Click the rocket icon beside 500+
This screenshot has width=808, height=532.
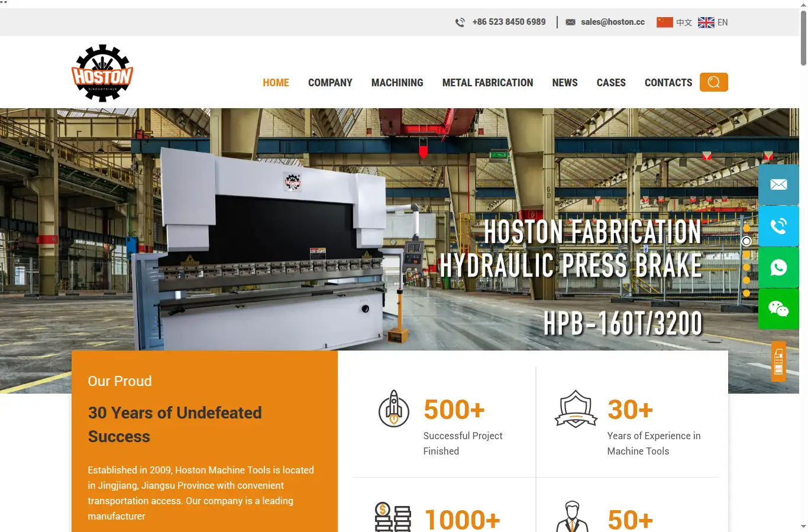pos(394,409)
